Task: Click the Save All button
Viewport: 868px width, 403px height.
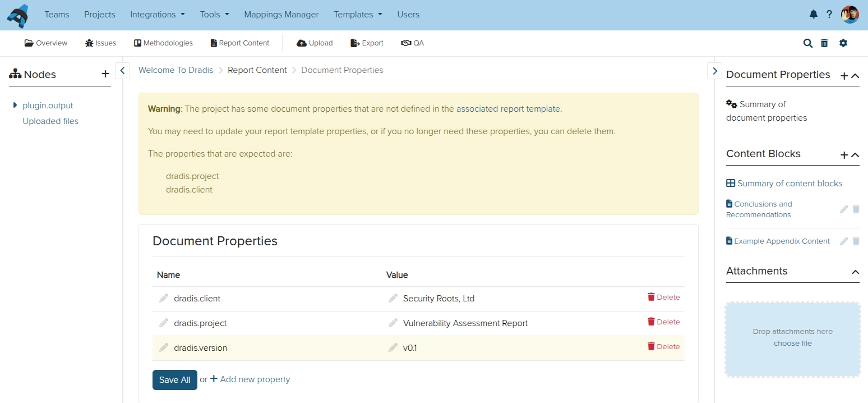Action: [x=175, y=380]
